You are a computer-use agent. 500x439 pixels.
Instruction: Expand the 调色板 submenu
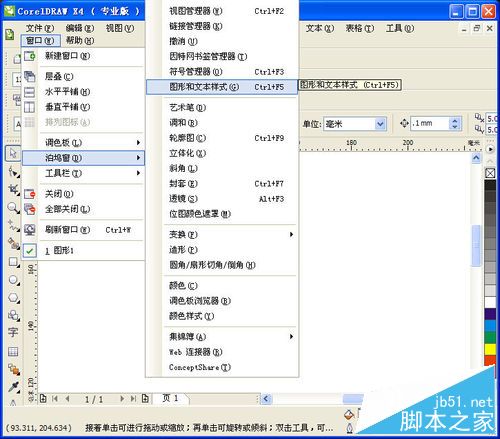(83, 143)
